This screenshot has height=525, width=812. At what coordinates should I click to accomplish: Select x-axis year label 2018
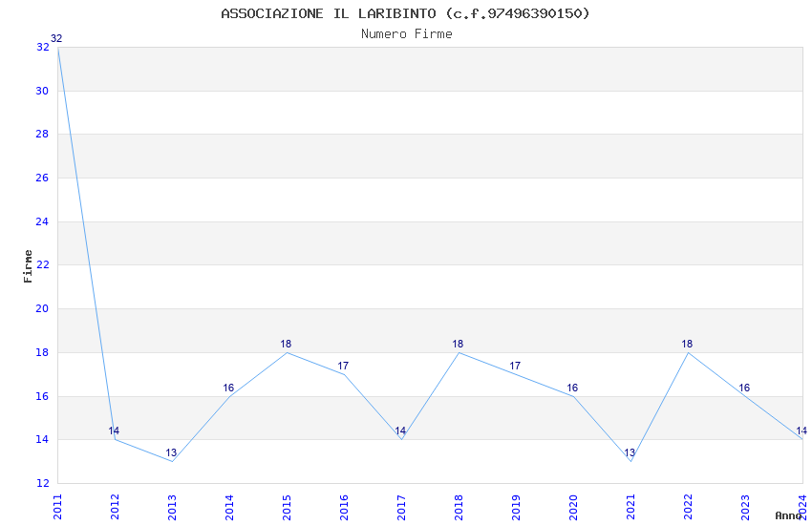459,507
